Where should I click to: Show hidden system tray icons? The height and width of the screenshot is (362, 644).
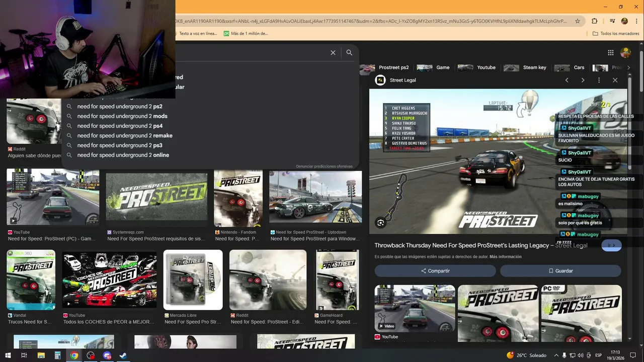tap(556, 355)
